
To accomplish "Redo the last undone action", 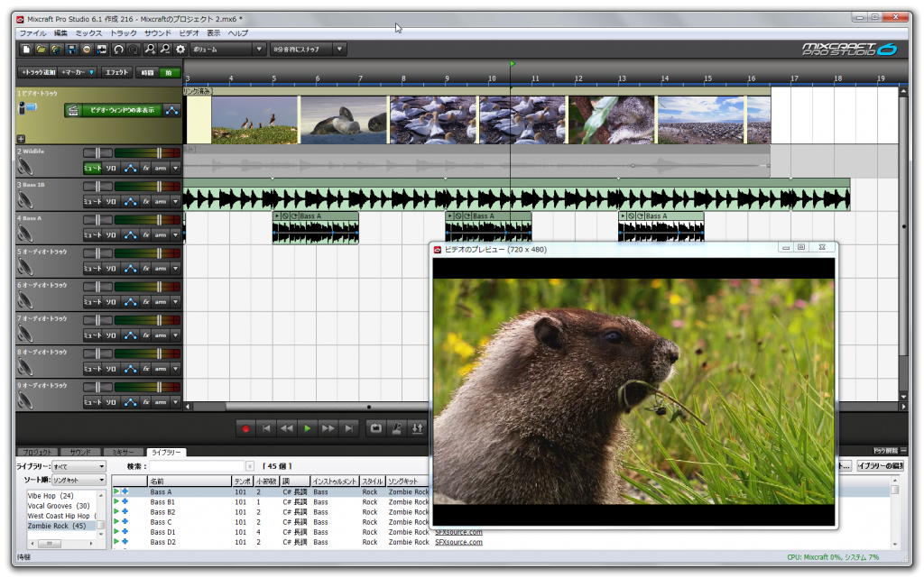I will pyautogui.click(x=134, y=50).
